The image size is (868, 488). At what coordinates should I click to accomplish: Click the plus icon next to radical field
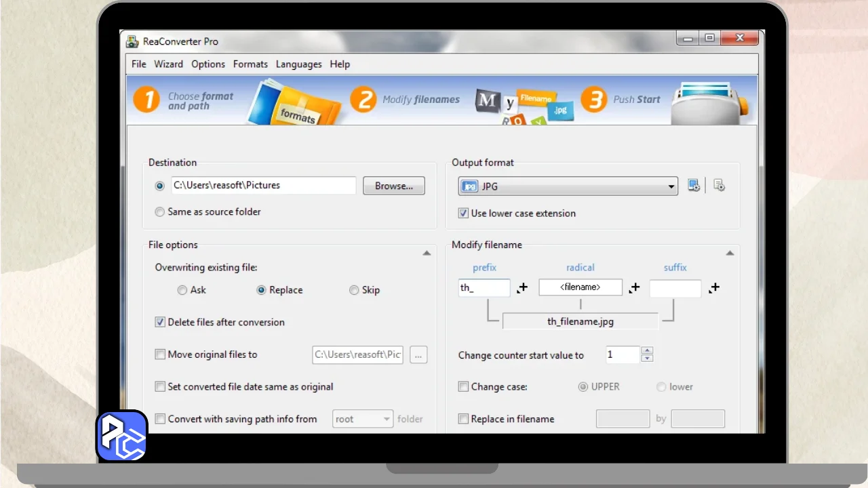tap(634, 288)
